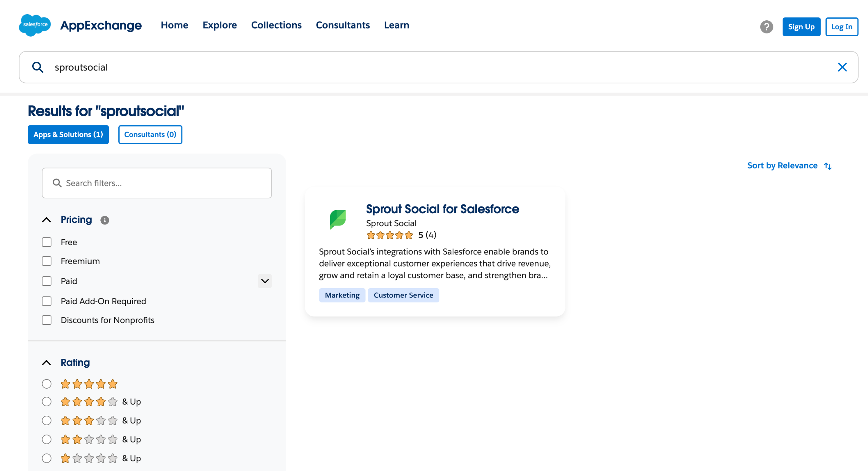
Task: Click the Pricing info icon
Action: (104, 220)
